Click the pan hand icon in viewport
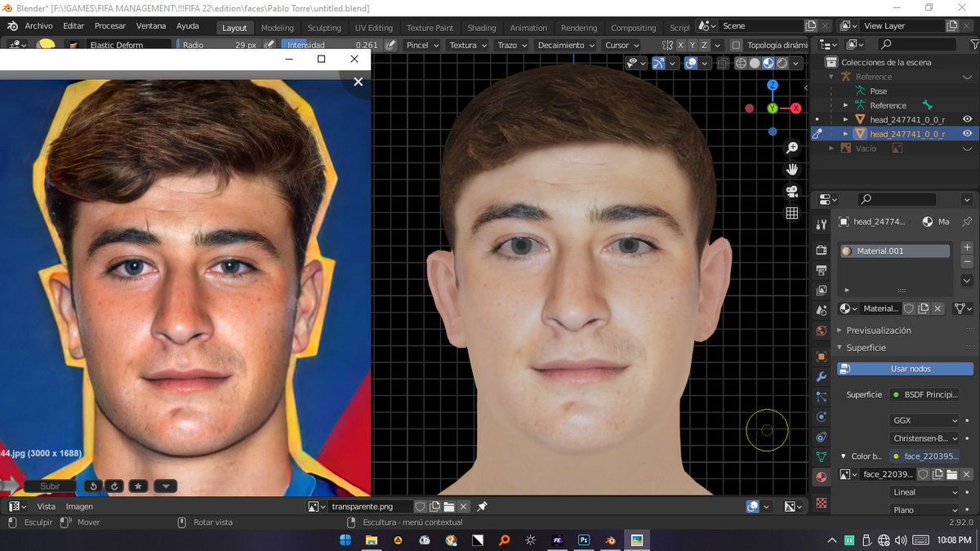Image resolution: width=980 pixels, height=551 pixels. pyautogui.click(x=791, y=170)
